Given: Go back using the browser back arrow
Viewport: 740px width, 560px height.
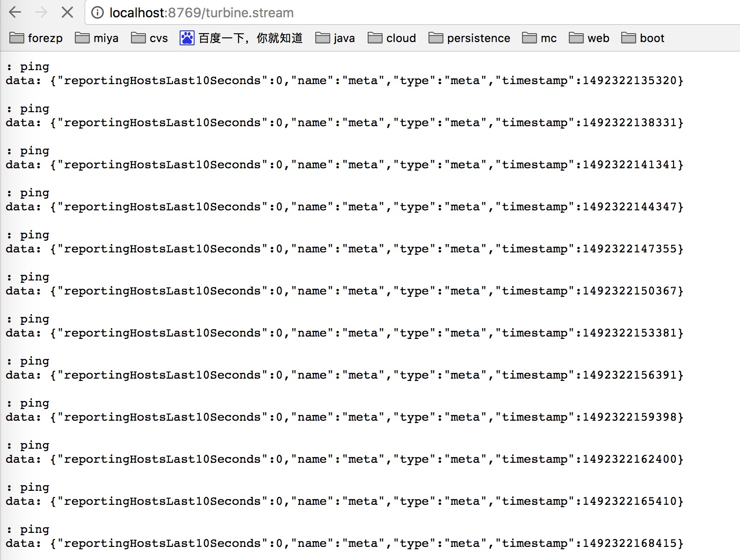Looking at the screenshot, I should point(15,13).
